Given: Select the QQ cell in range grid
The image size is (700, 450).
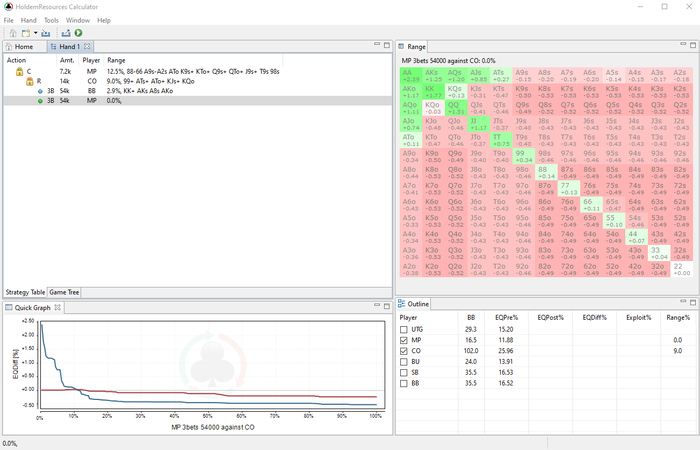Looking at the screenshot, I should point(456,108).
